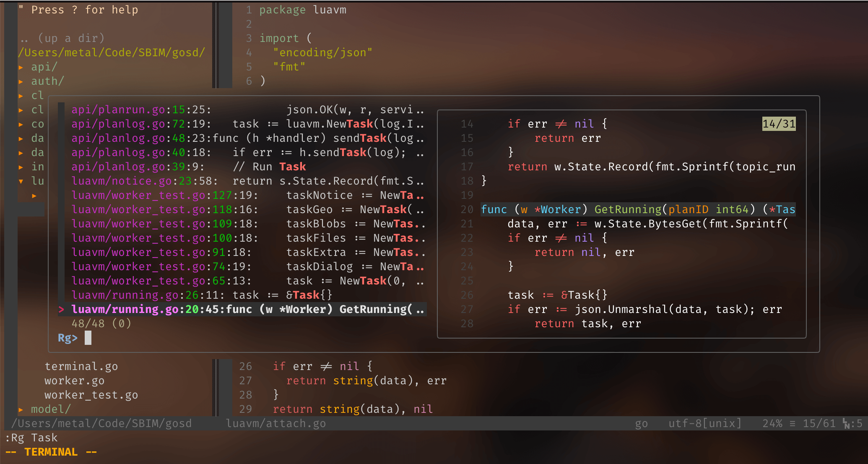Select the luavm/notice.go:23:58 search result

coord(247,181)
